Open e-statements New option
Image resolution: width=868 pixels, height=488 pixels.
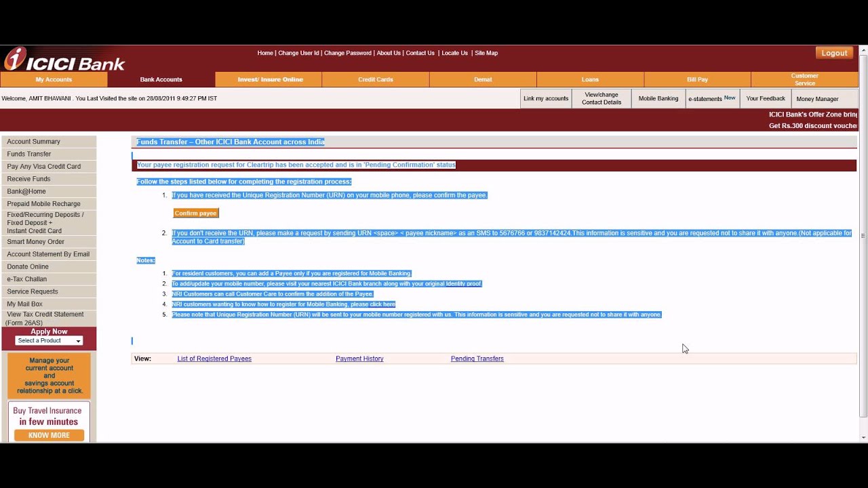tap(712, 98)
